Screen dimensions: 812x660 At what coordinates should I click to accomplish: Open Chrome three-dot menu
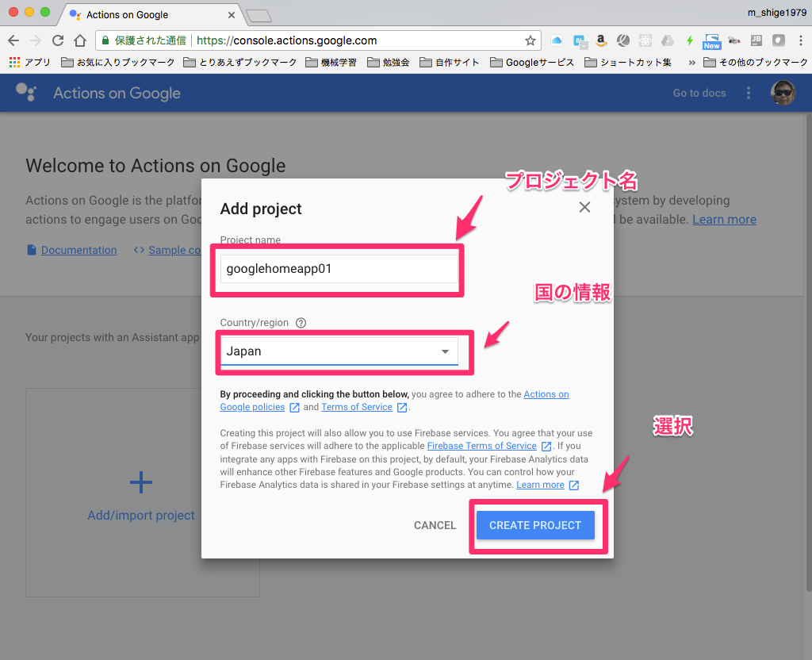point(801,40)
